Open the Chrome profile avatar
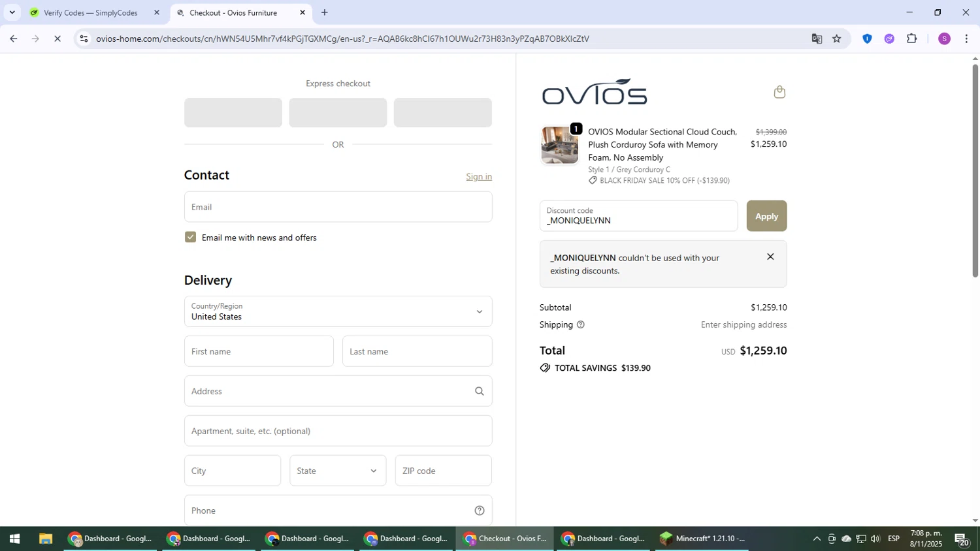 click(x=944, y=39)
